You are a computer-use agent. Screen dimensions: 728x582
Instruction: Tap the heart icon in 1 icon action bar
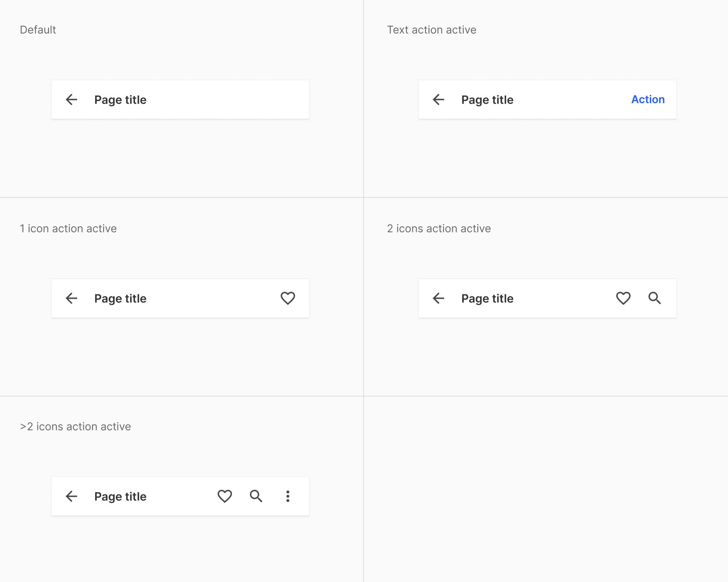[288, 298]
